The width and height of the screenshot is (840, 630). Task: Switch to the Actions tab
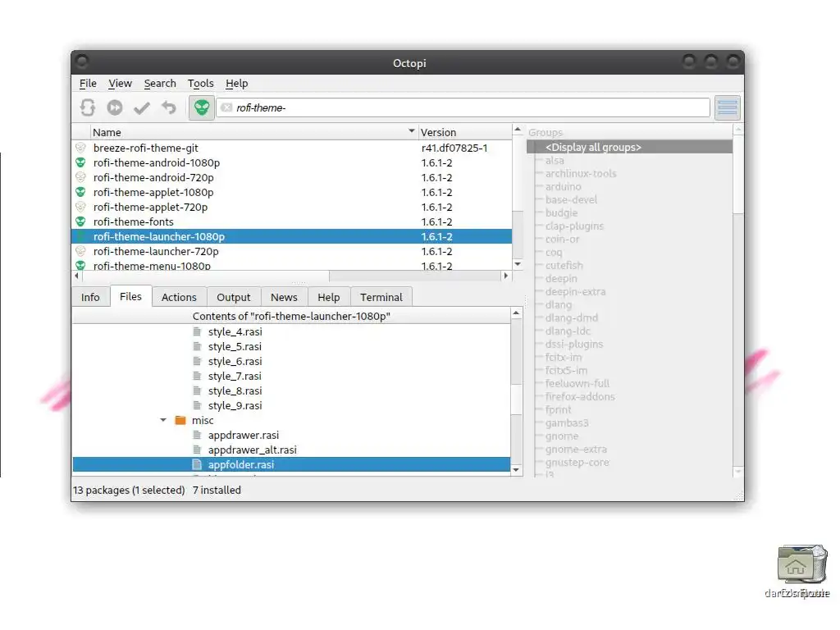[179, 297]
